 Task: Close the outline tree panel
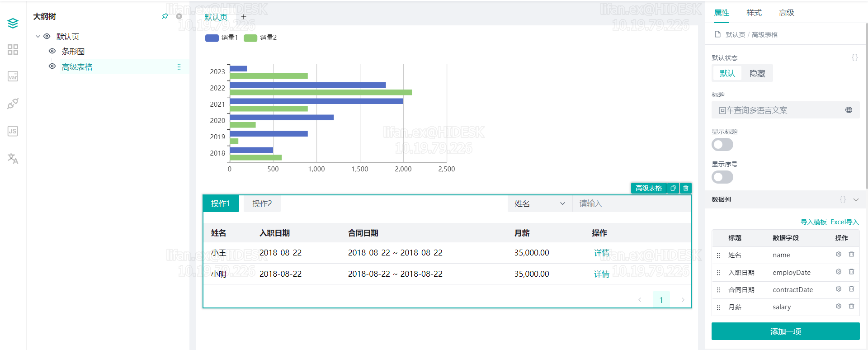click(x=179, y=16)
